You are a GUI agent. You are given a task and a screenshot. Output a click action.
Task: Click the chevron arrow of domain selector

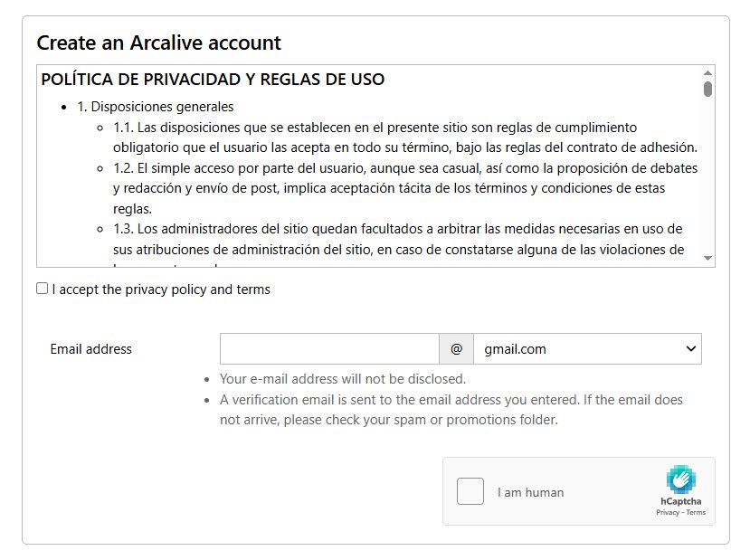coord(690,348)
